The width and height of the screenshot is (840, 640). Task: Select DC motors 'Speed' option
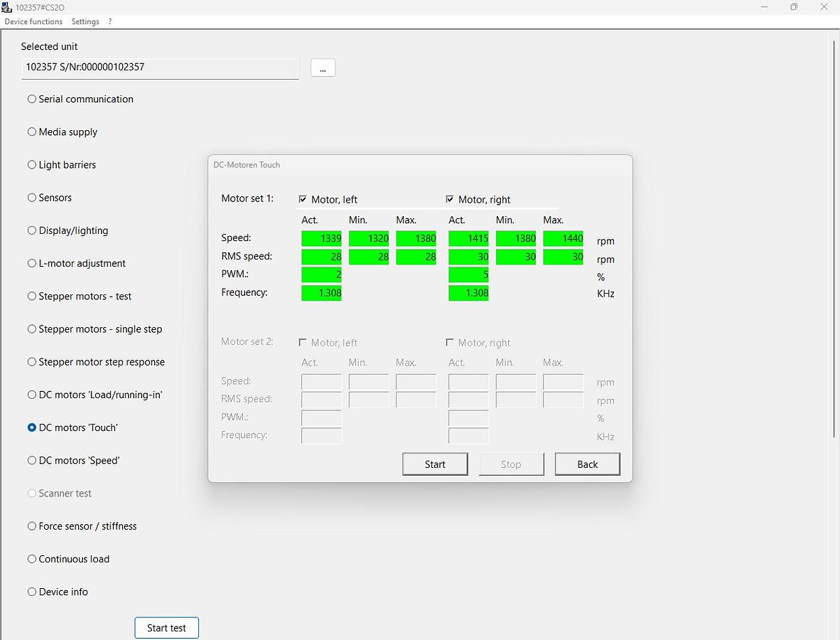point(32,461)
